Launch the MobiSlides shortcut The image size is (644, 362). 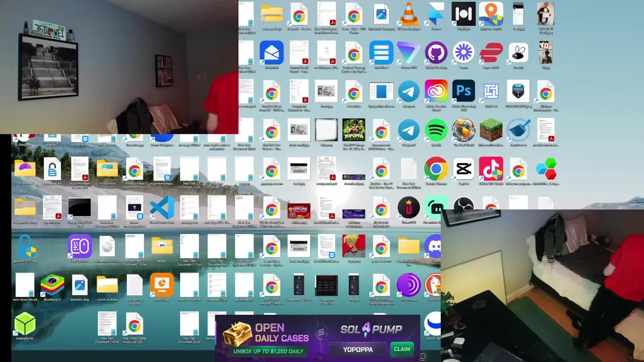click(x=162, y=286)
